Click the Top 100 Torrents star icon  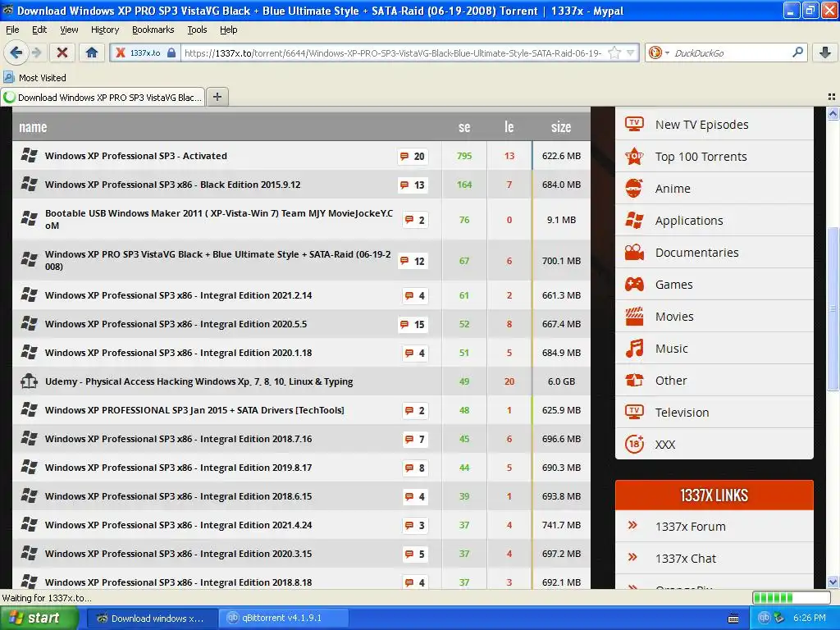point(634,157)
